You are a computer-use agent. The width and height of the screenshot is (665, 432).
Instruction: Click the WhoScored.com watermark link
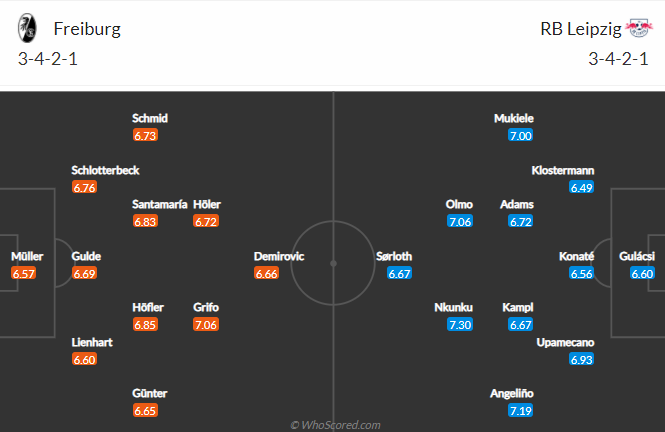[x=335, y=425]
